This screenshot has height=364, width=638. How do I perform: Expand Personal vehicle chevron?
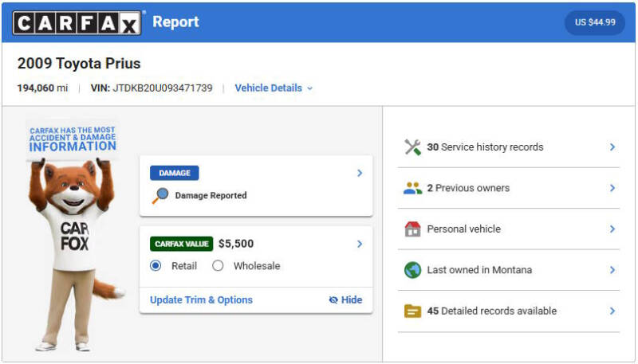click(x=612, y=229)
